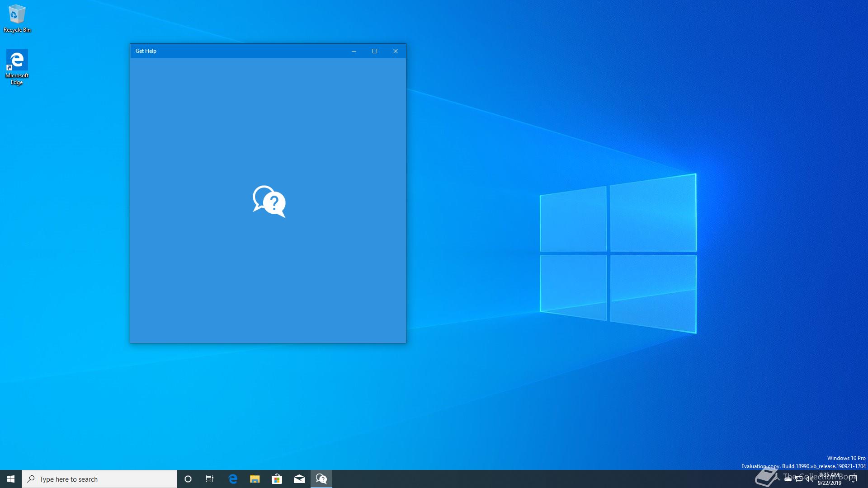This screenshot has width=868, height=488.
Task: Open the OneDrive cloud tray icon
Action: click(788, 479)
